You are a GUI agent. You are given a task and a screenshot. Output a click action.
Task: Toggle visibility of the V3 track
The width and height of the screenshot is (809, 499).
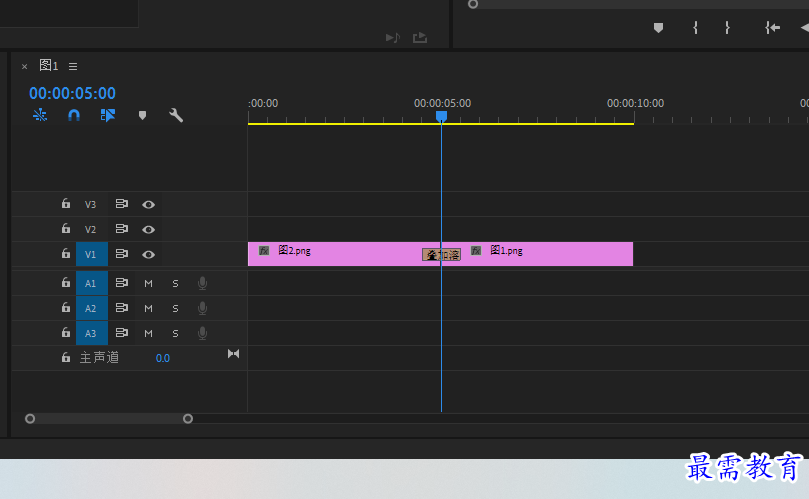tap(149, 205)
